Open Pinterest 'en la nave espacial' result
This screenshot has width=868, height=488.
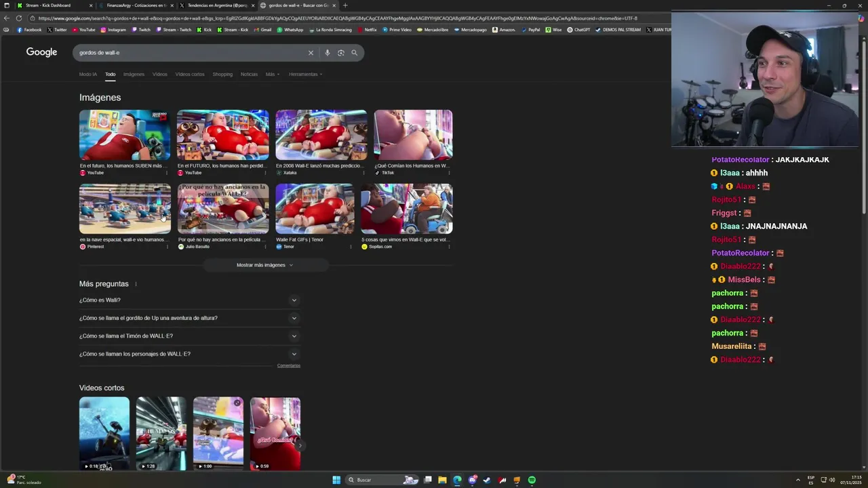(x=125, y=209)
